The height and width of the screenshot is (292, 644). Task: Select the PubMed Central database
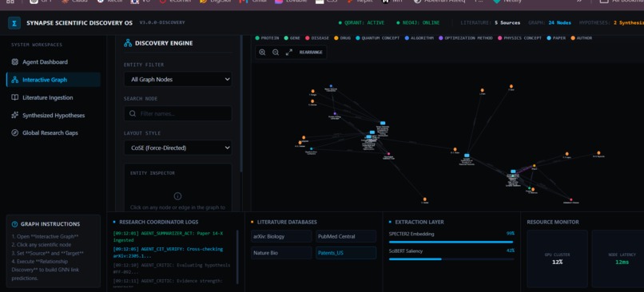pos(346,237)
